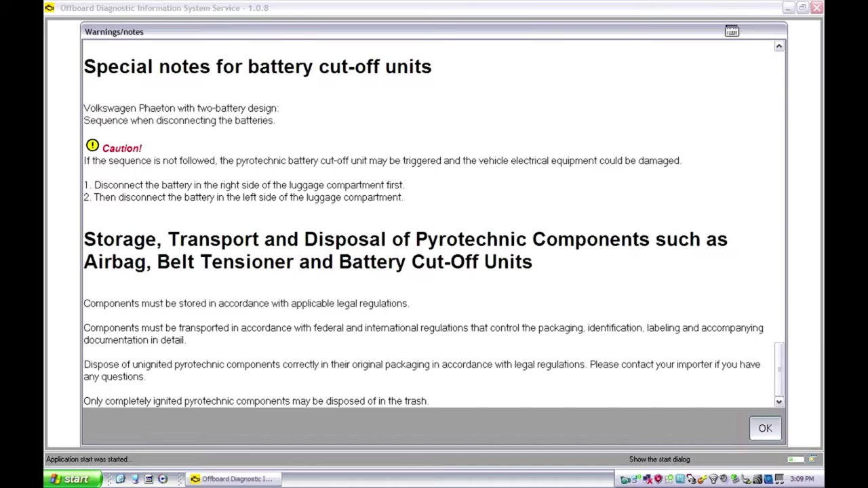Click 'Sequence when disconnecting the batteries.' line
Image resolution: width=868 pixels, height=488 pixels.
(179, 120)
